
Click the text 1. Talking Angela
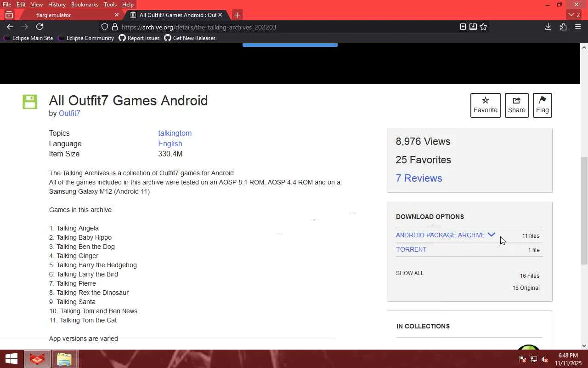coord(74,228)
